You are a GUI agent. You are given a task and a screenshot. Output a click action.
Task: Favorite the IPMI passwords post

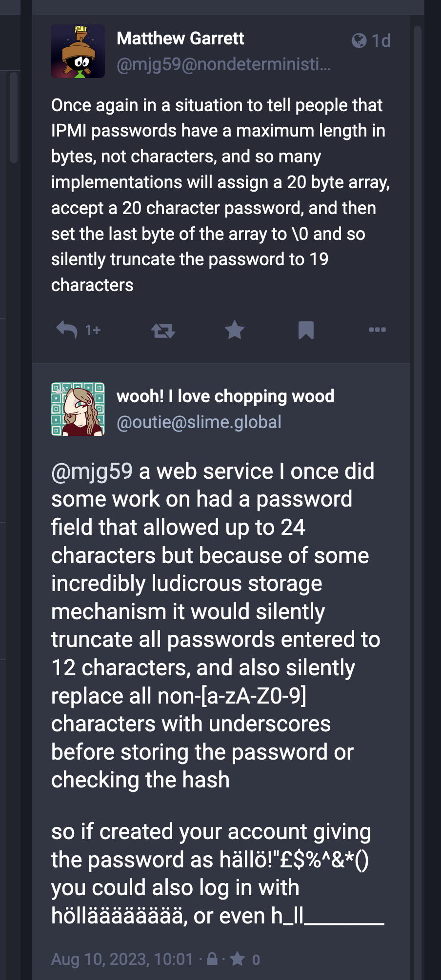[235, 330]
